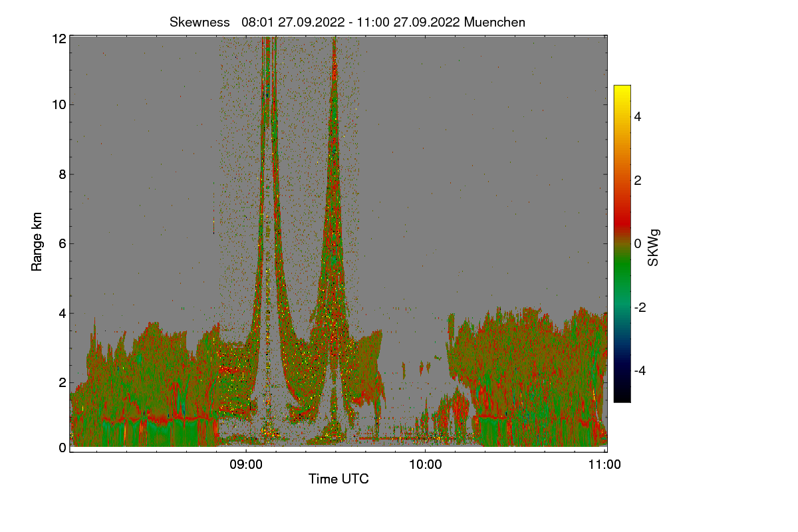Click the 2 km range tick label

pyautogui.click(x=63, y=382)
